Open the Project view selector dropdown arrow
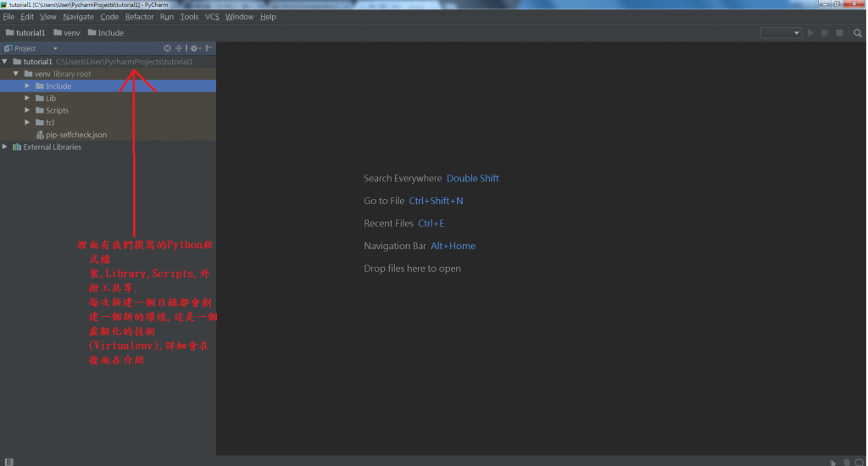Image resolution: width=868 pixels, height=466 pixels. point(55,48)
